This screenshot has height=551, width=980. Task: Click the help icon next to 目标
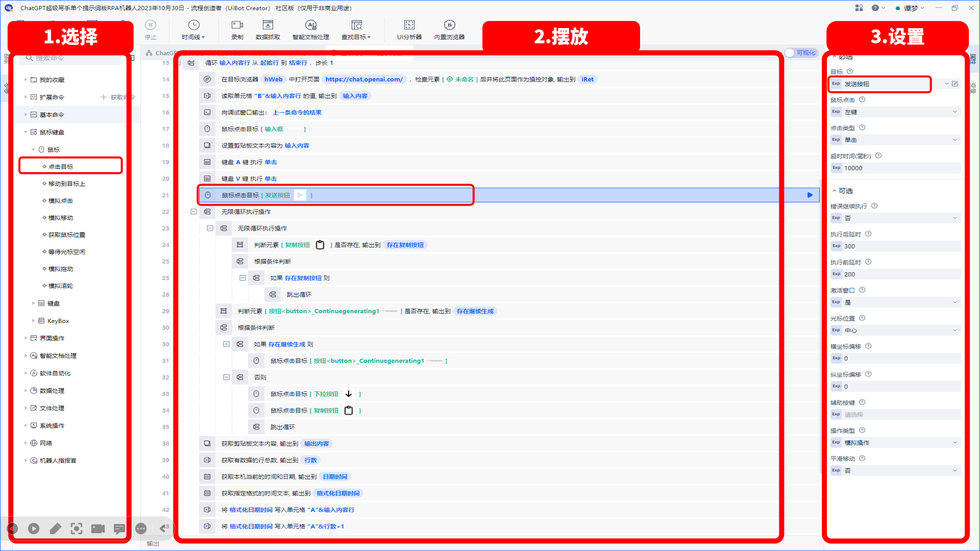(850, 71)
